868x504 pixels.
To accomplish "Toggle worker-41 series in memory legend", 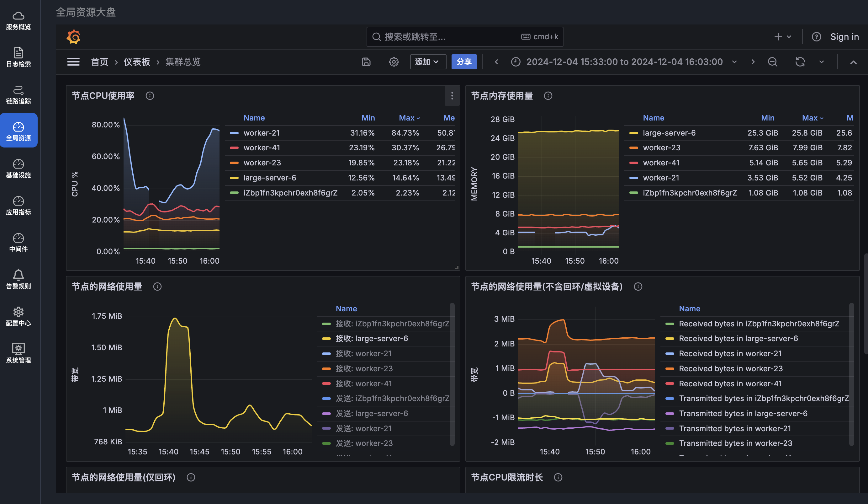I will [661, 163].
